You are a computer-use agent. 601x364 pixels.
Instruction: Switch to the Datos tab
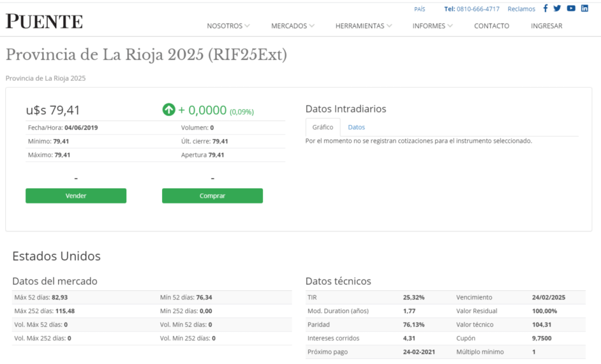coord(356,127)
